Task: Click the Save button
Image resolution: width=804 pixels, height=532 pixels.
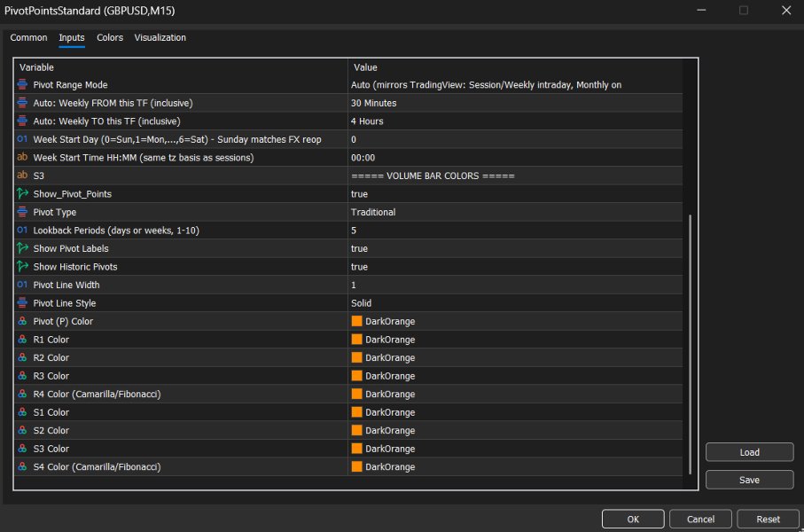Action: [749, 480]
